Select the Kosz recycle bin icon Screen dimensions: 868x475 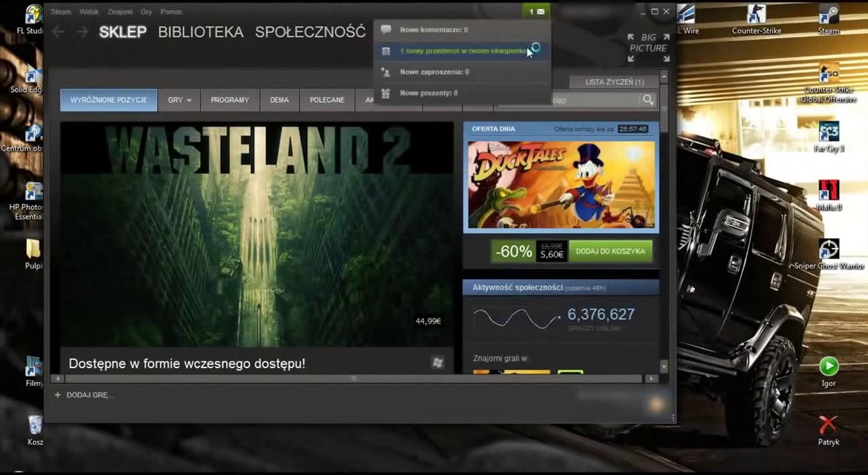click(35, 429)
